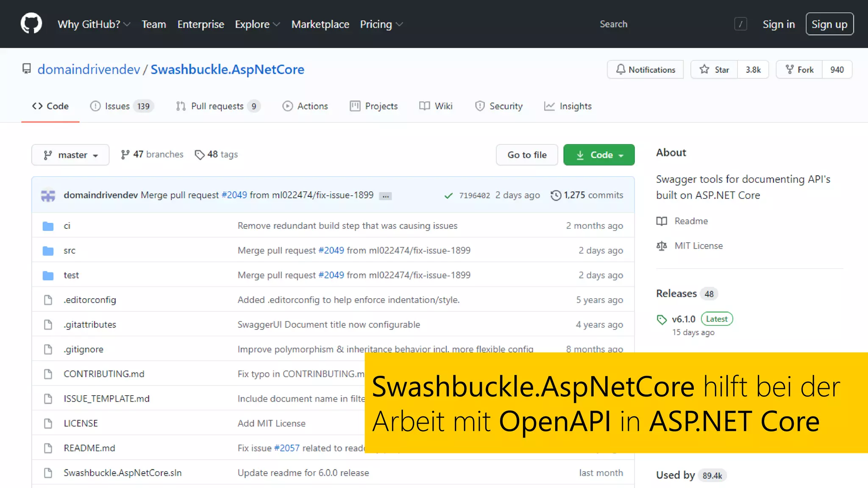Open the #2057 issue link in README row

(x=287, y=448)
